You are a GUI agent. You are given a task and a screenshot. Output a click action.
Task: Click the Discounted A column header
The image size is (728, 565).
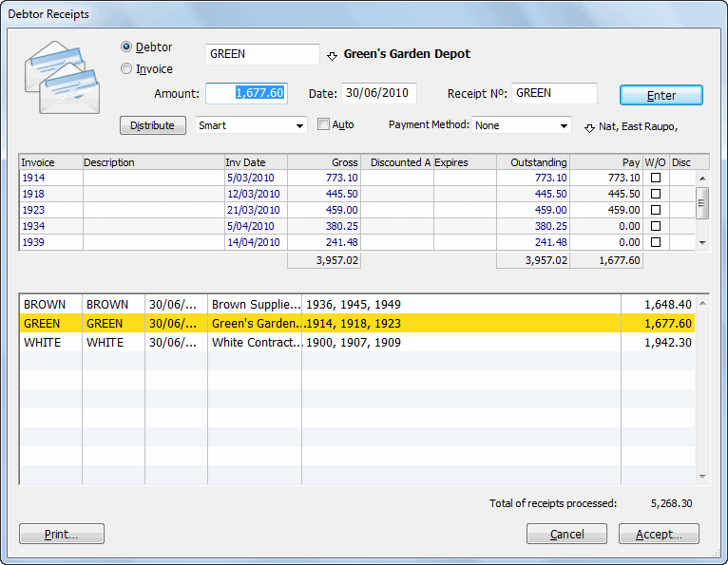click(397, 162)
